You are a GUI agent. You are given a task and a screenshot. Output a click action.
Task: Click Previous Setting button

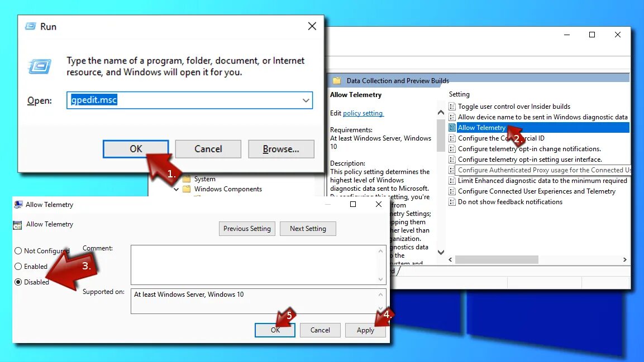click(x=247, y=228)
